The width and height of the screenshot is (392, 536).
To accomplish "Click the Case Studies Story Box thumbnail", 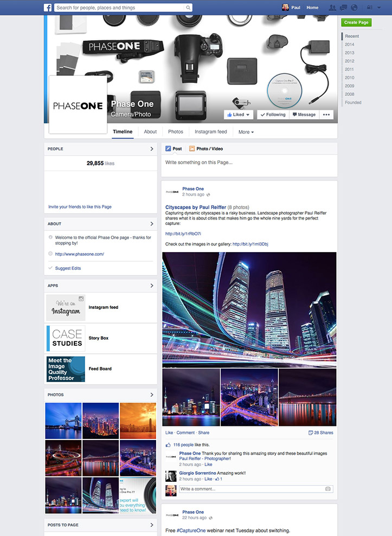I will (66, 338).
